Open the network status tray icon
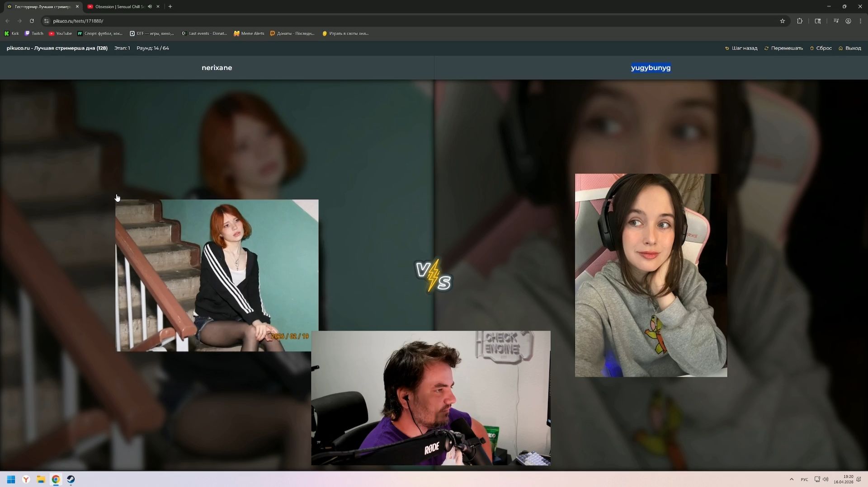 (817, 479)
